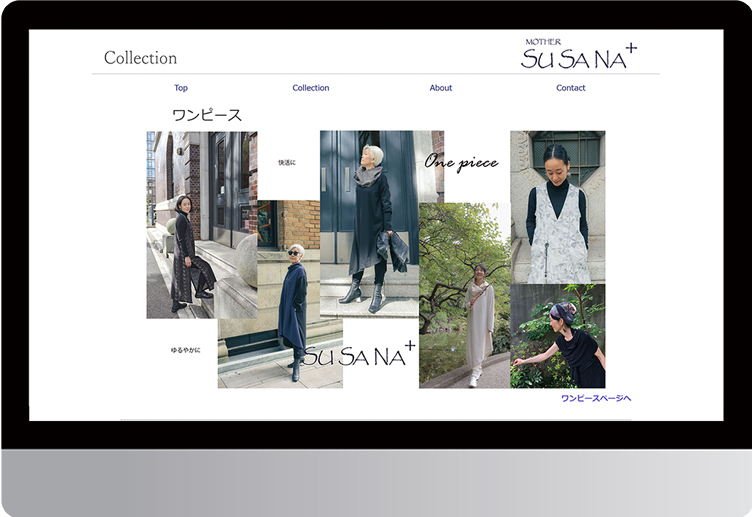Open the Top navigation link
The height and width of the screenshot is (517, 752).
181,88
